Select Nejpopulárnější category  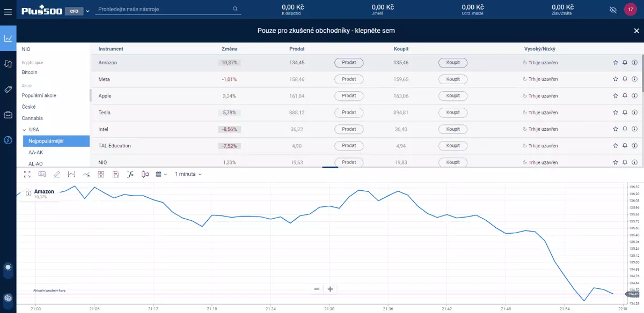56,141
